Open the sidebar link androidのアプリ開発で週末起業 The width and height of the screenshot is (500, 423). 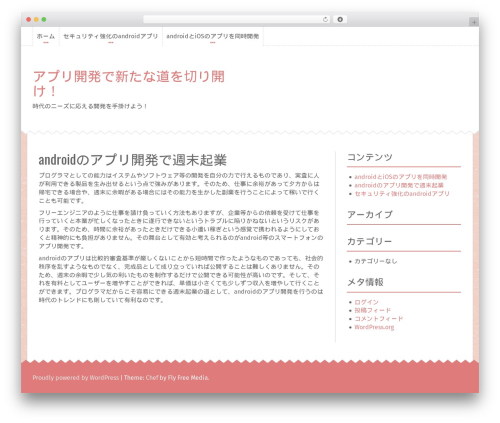click(399, 185)
